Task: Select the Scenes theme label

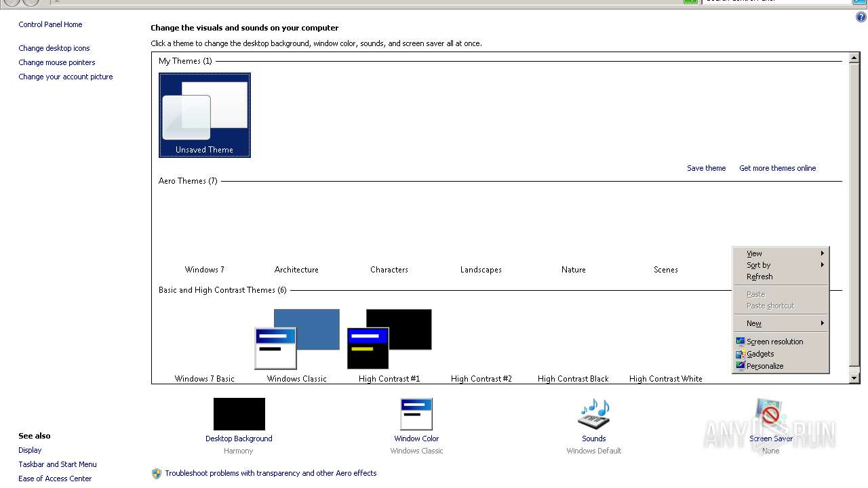Action: [x=666, y=270]
